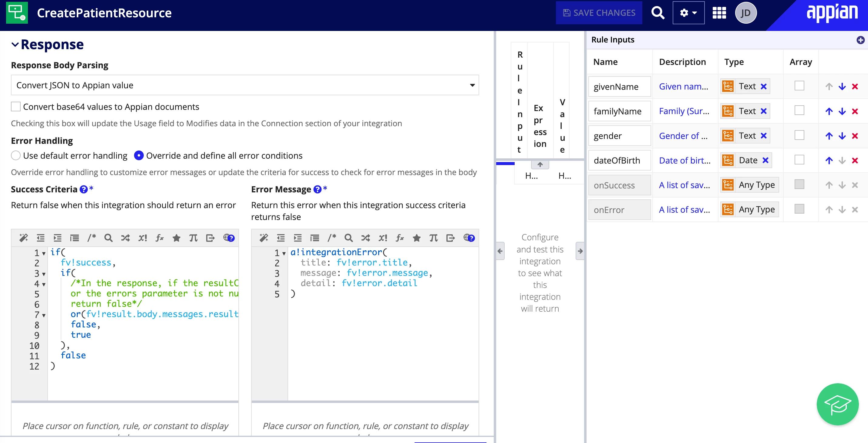The height and width of the screenshot is (443, 868).
Task: Toggle Array checkbox for gender
Action: pos(799,135)
